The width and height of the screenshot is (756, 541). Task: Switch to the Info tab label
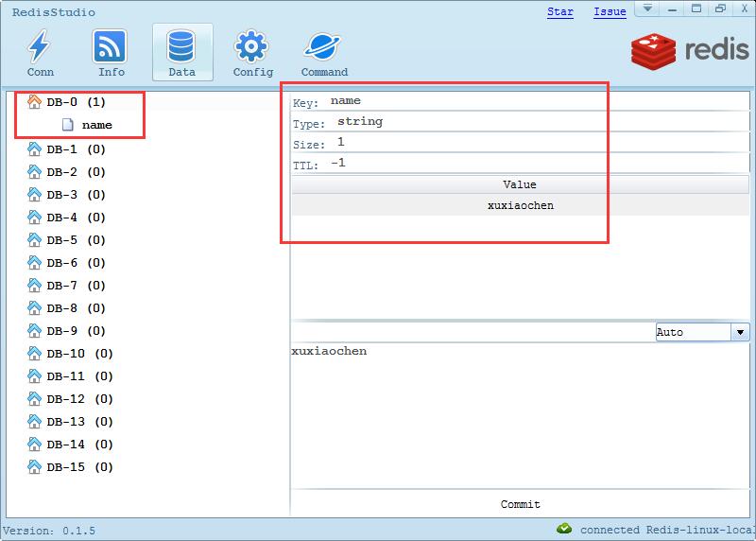pos(112,72)
